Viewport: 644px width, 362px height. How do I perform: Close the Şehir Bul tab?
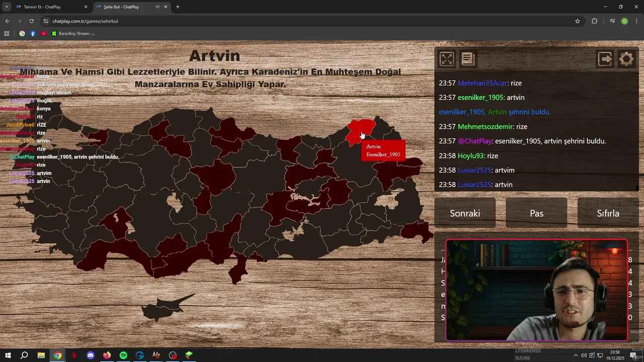click(x=166, y=7)
